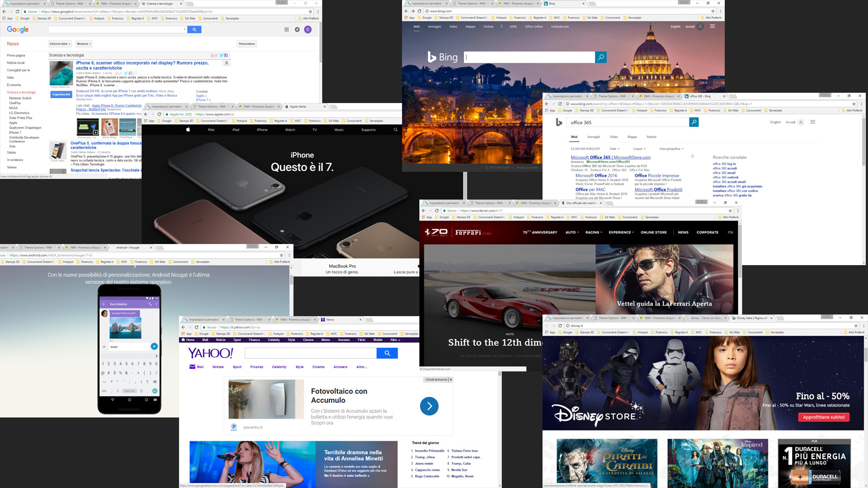Image resolution: width=868 pixels, height=488 pixels.
Task: Select 'ONLINE STORE' in Ferrari menu
Action: (x=653, y=232)
